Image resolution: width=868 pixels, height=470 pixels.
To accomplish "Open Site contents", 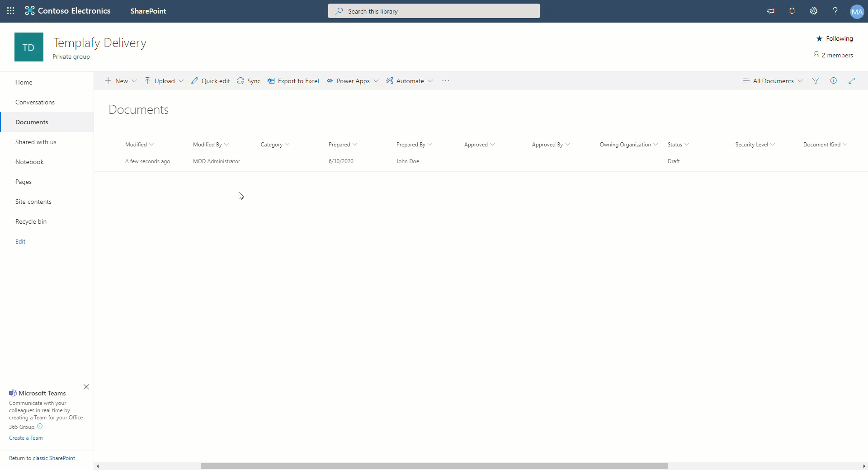I will click(x=33, y=202).
